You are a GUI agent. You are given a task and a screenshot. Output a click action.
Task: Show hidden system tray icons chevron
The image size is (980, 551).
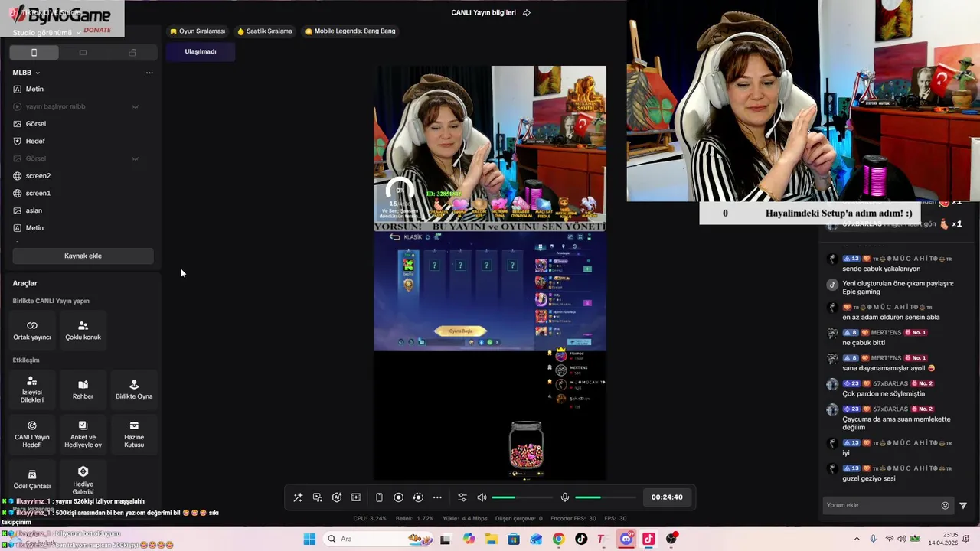click(857, 539)
